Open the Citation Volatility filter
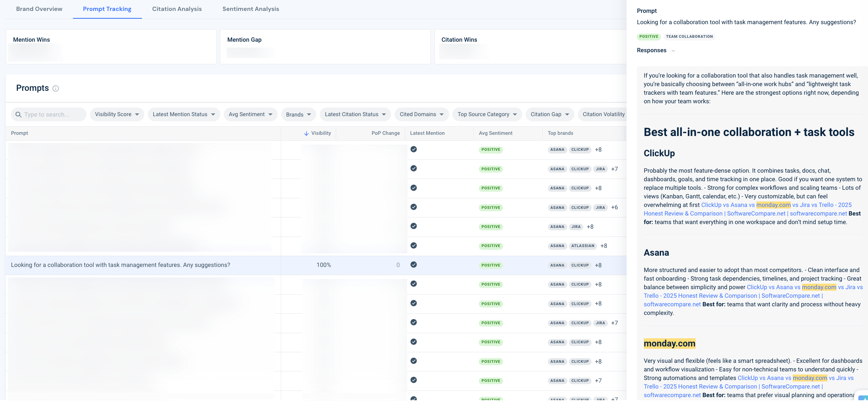Image resolution: width=868 pixels, height=401 pixels. click(602, 114)
